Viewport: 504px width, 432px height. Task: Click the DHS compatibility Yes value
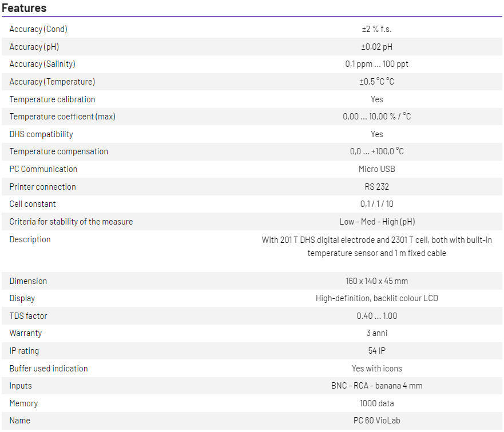376,134
